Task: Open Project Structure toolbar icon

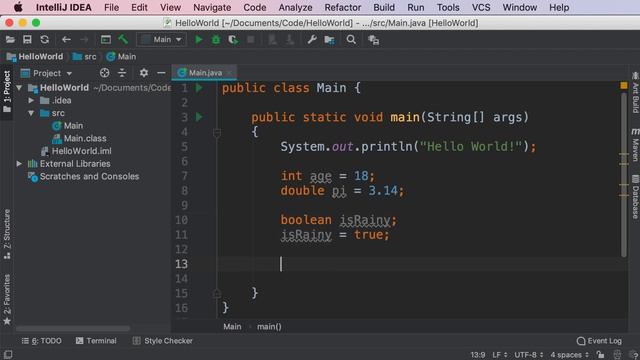Action: (x=329, y=40)
